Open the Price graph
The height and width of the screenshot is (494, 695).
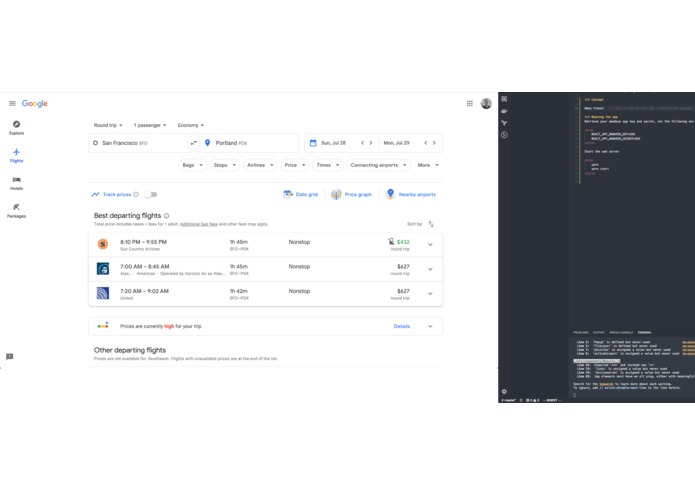(351, 194)
